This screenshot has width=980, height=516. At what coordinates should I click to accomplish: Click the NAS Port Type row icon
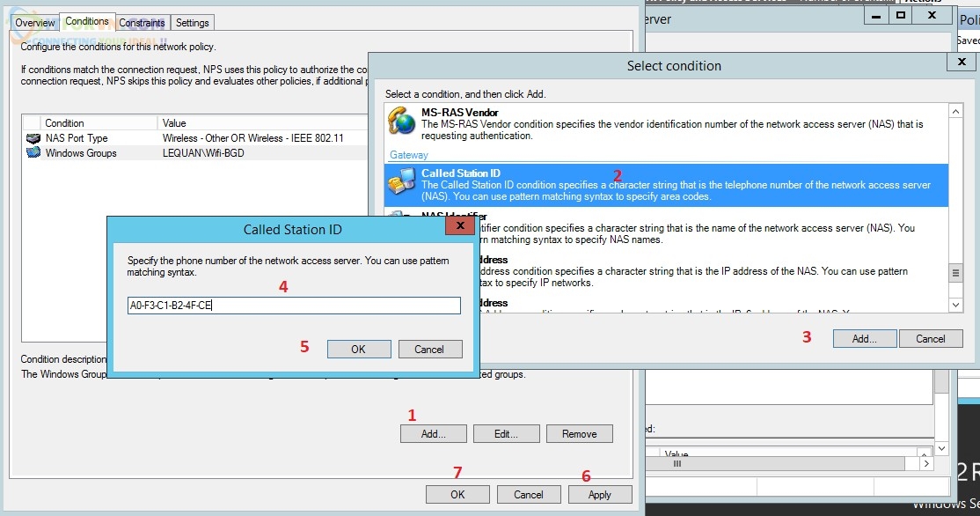(33, 138)
